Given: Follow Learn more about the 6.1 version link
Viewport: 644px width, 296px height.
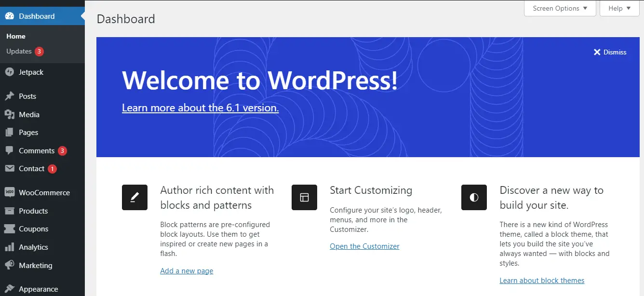Looking at the screenshot, I should pyautogui.click(x=200, y=108).
